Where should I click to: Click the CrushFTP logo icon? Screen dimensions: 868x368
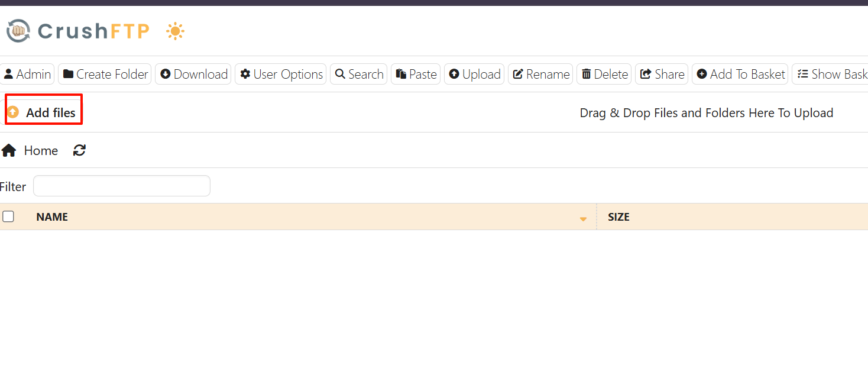(18, 31)
